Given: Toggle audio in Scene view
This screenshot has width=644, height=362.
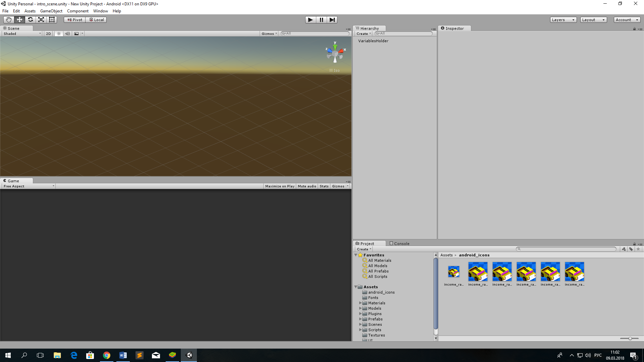Looking at the screenshot, I should pos(67,34).
